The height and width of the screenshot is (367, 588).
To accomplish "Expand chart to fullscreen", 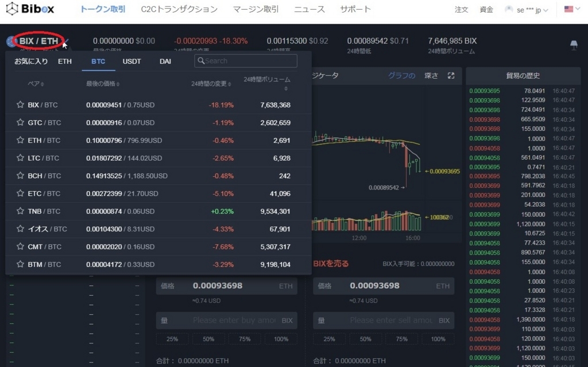I will [x=451, y=76].
